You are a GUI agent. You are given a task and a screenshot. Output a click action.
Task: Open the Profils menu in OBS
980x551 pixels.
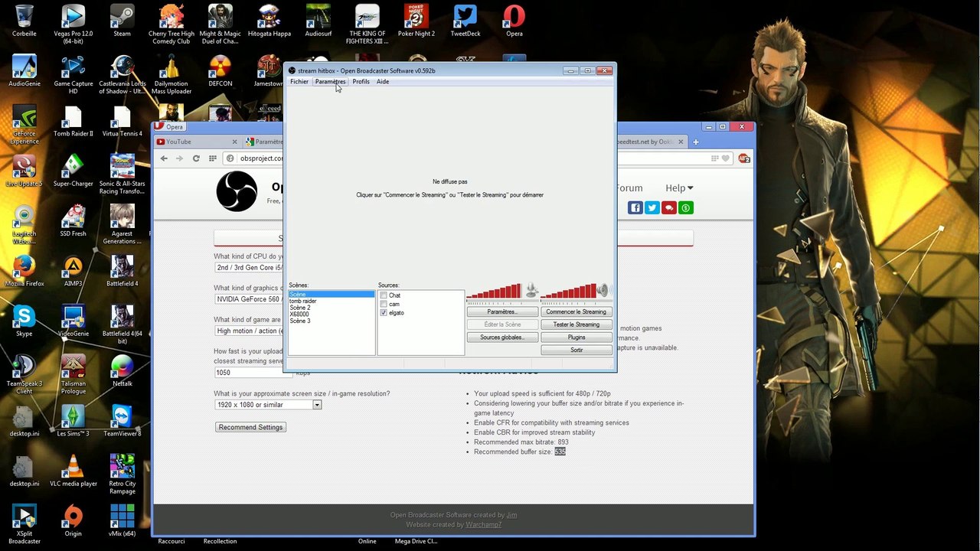(x=361, y=82)
